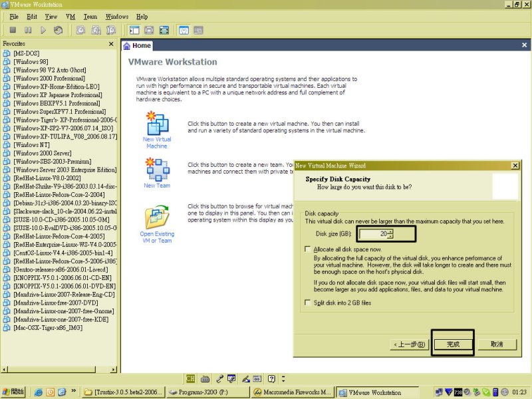Click the Suspend (pause) toolbar icon
This screenshot has width=532, height=399.
[x=28, y=30]
